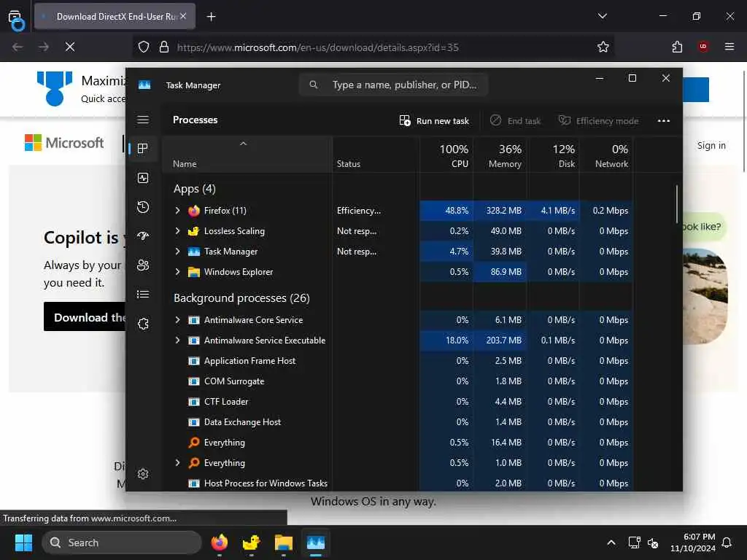Click the three-dot more options in Task Manager
This screenshot has width=747, height=560.
click(x=664, y=120)
